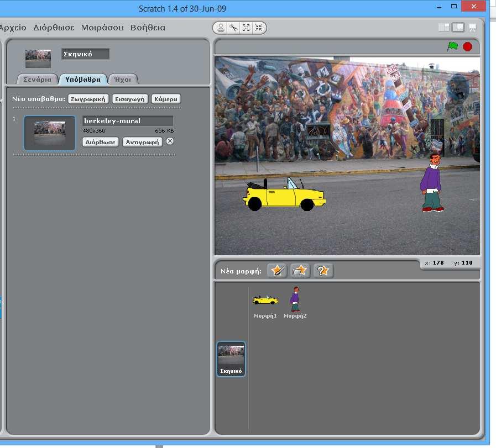
Task: Click the Νέα μορφή: label
Action: click(241, 271)
